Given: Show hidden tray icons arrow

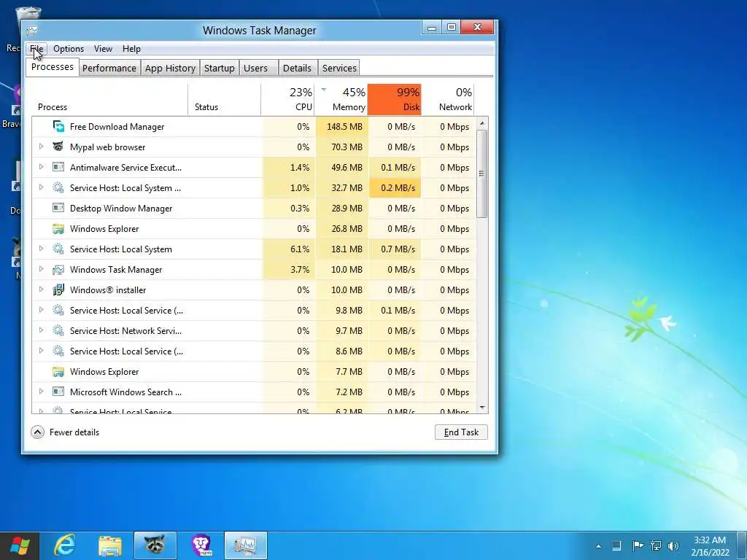Looking at the screenshot, I should pos(598,546).
